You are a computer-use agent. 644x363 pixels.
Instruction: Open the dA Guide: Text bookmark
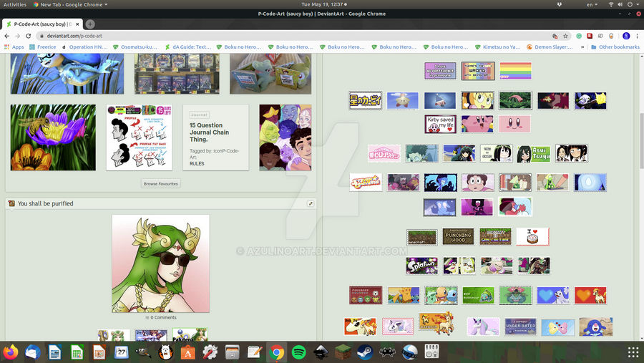[x=187, y=47]
